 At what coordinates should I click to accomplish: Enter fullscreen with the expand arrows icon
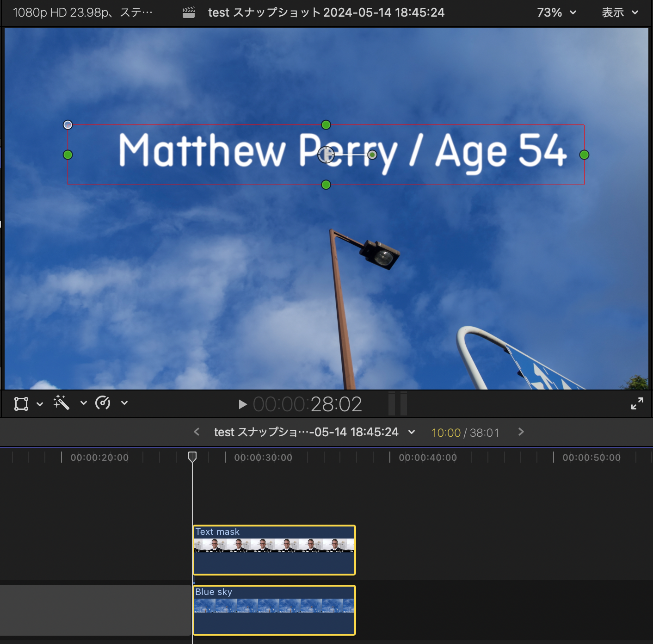click(x=637, y=403)
